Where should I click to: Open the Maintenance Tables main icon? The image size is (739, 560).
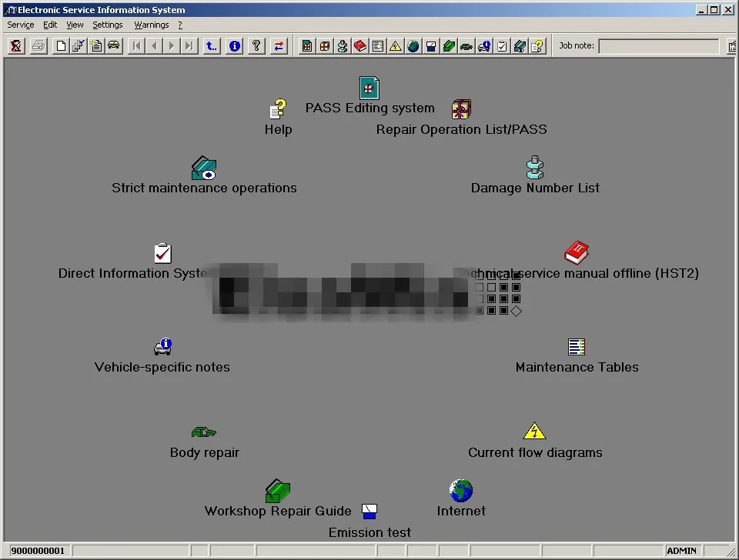577,347
